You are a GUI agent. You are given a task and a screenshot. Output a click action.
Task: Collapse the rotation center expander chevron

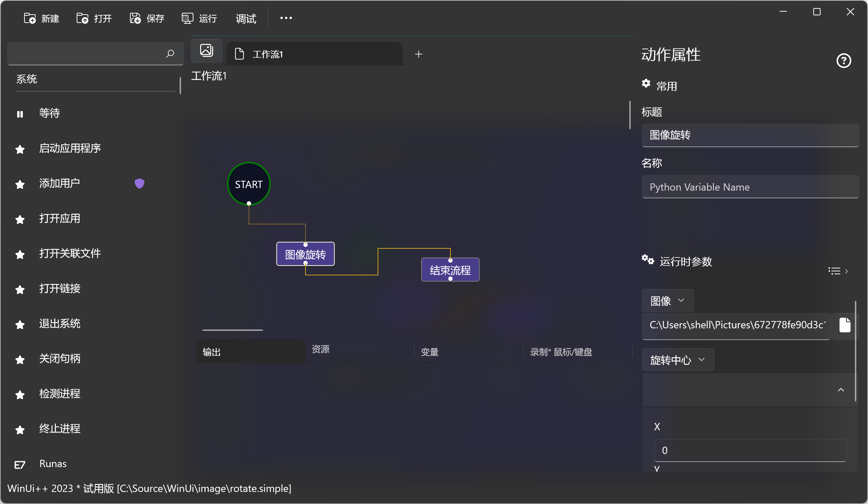[x=841, y=390]
